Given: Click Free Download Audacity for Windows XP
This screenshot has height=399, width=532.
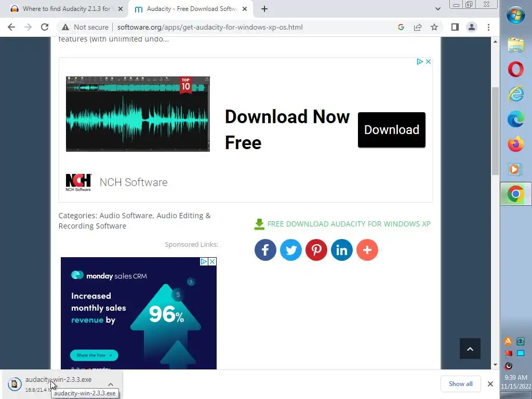Looking at the screenshot, I should [x=349, y=224].
